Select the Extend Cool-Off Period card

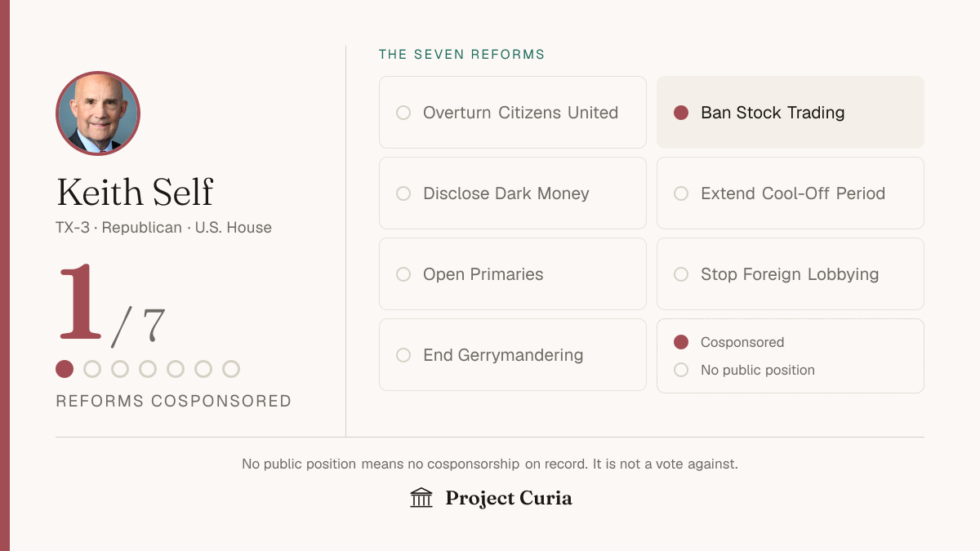pos(791,193)
